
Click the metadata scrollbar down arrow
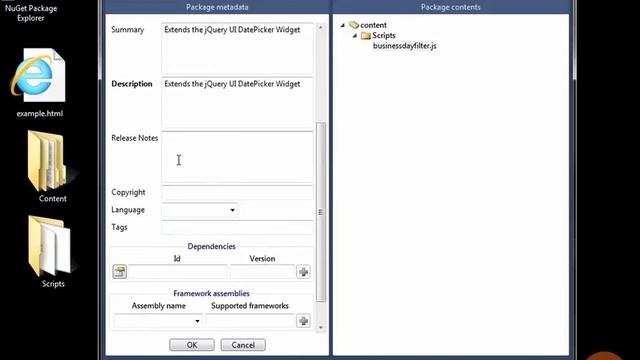pos(321,327)
